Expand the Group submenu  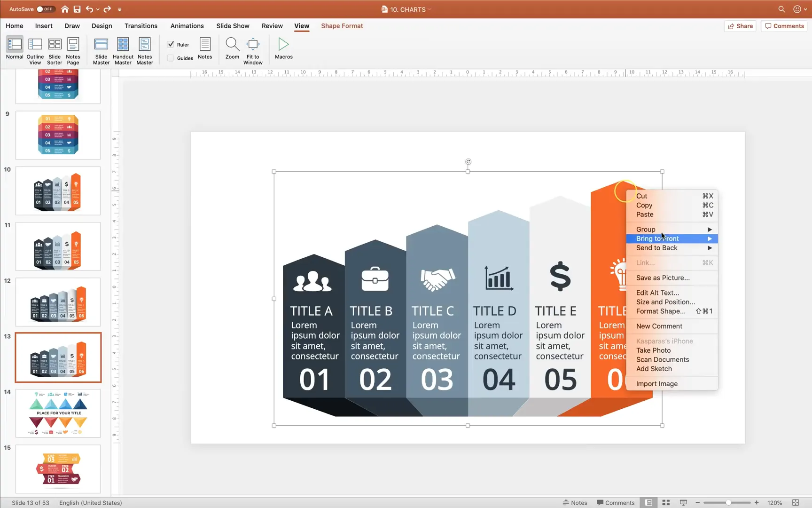click(671, 229)
